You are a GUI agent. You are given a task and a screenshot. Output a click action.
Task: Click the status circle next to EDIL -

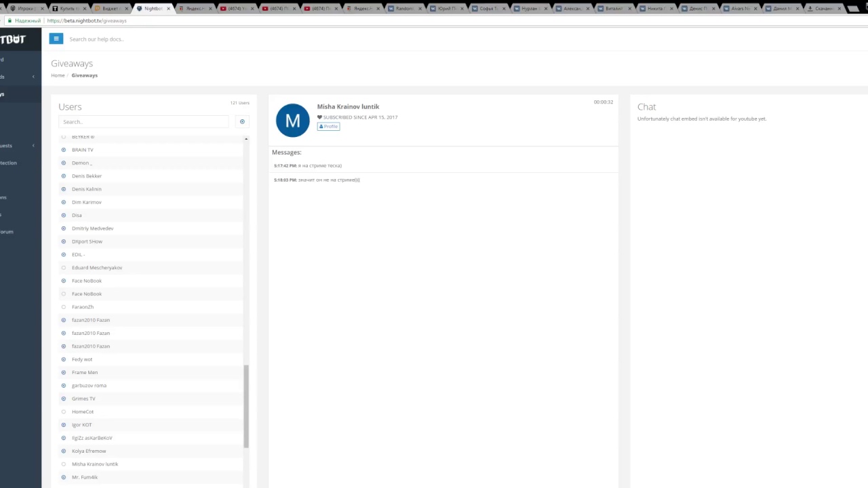coord(64,255)
